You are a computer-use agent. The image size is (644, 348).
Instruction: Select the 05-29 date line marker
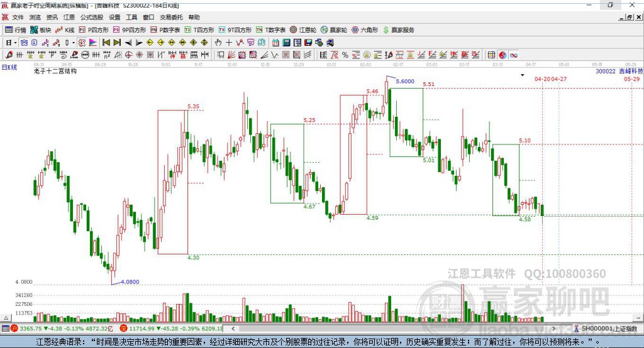[x=631, y=79]
